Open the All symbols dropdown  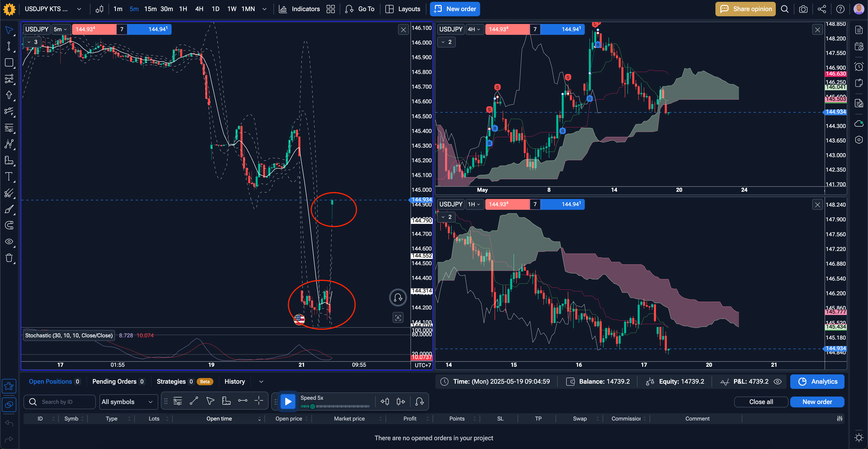click(128, 402)
